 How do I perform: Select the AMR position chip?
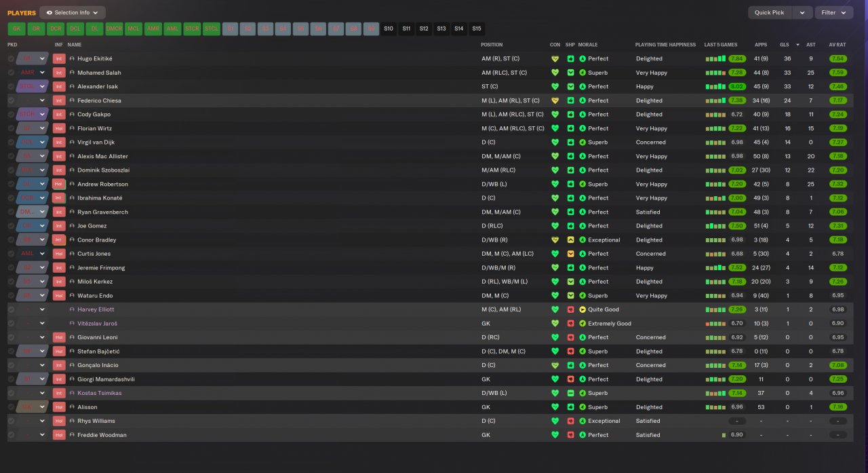pyautogui.click(x=153, y=29)
